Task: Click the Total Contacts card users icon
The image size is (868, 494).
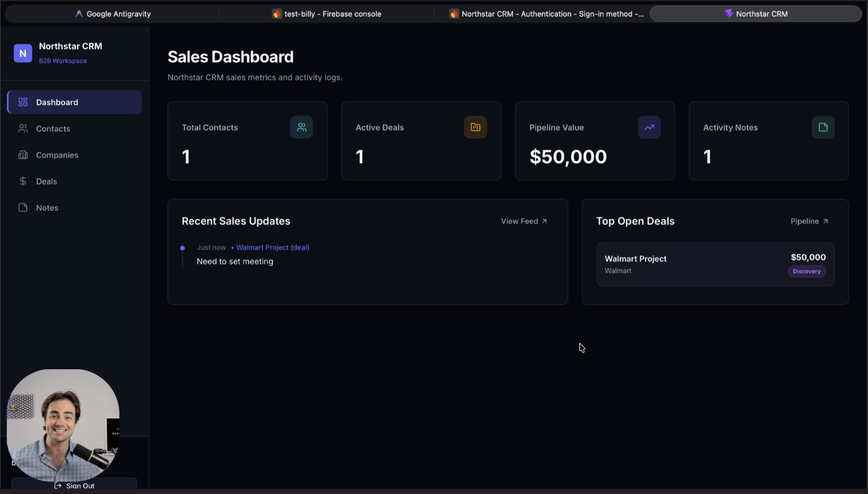Action: 301,127
